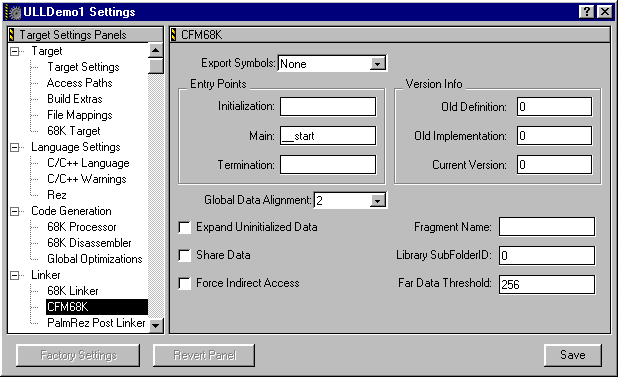Enable Expand Uninitialized Data checkbox
Image resolution: width=618 pixels, height=377 pixels.
(184, 227)
